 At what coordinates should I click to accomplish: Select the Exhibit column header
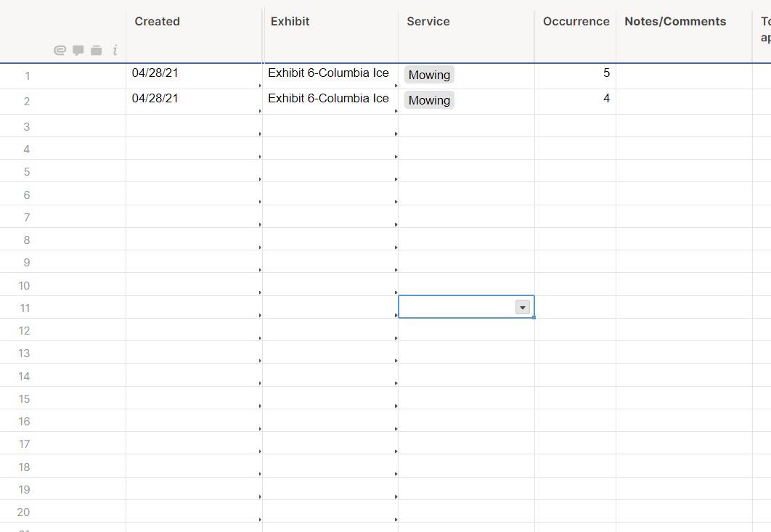tap(290, 22)
